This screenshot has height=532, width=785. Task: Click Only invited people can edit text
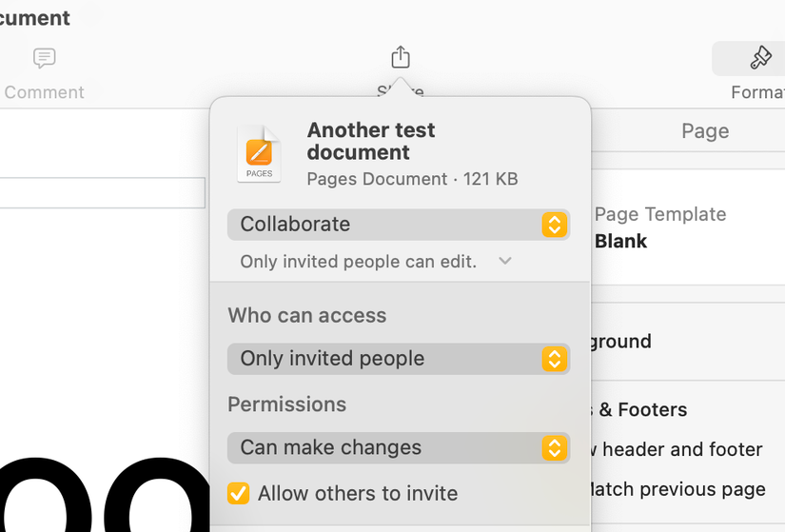pyautogui.click(x=358, y=261)
